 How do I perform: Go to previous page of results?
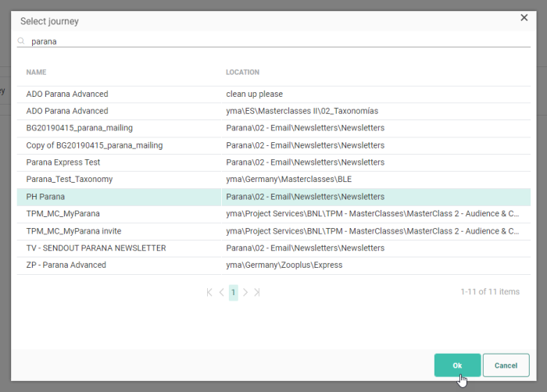point(222,292)
